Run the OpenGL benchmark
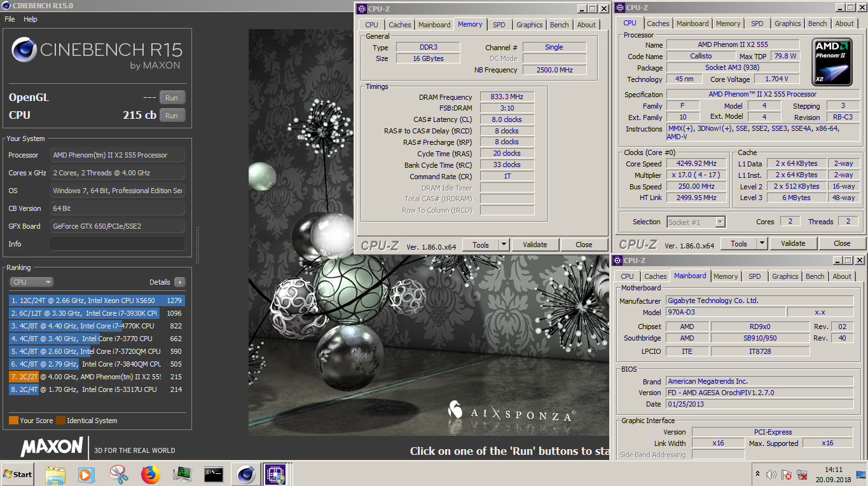Viewport: 868px width, 486px height. click(172, 98)
